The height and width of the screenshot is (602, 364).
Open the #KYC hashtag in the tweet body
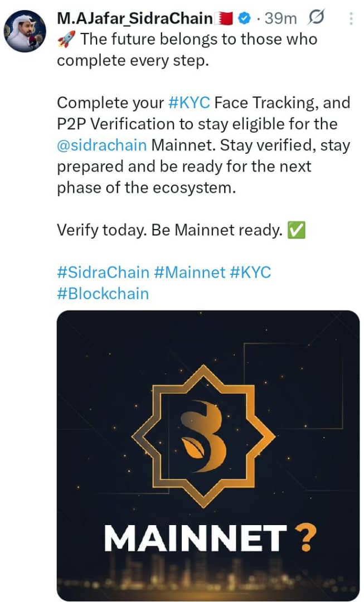[190, 103]
